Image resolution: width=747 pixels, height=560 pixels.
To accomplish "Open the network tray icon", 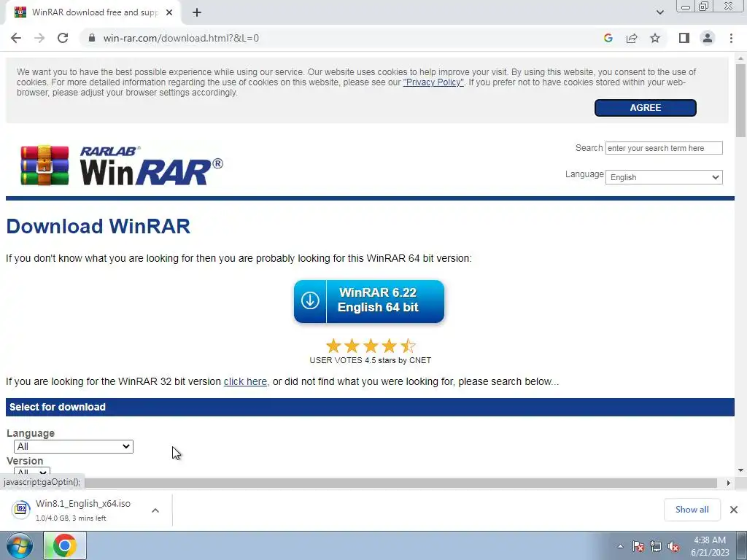I will coord(656,546).
